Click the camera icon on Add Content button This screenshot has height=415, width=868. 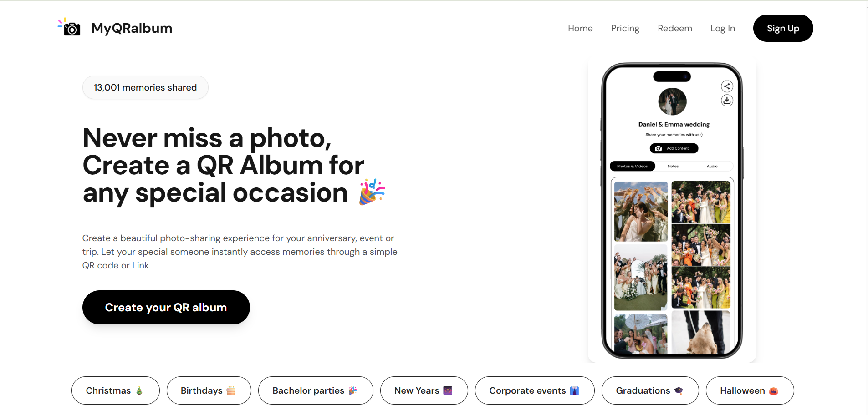tap(658, 148)
